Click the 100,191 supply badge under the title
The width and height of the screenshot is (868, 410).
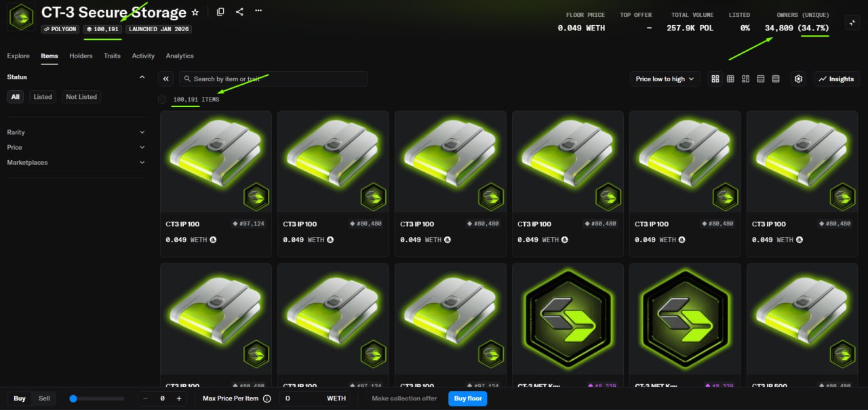[103, 29]
